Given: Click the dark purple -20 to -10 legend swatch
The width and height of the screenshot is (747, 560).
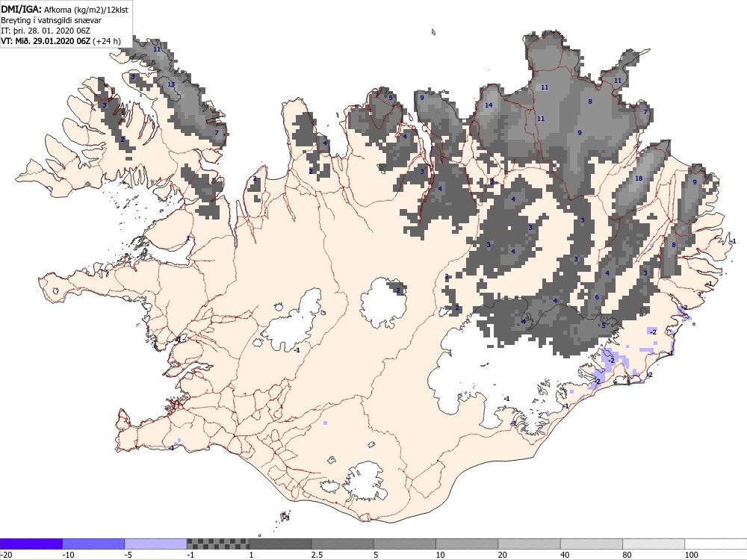Looking at the screenshot, I should point(31,544).
